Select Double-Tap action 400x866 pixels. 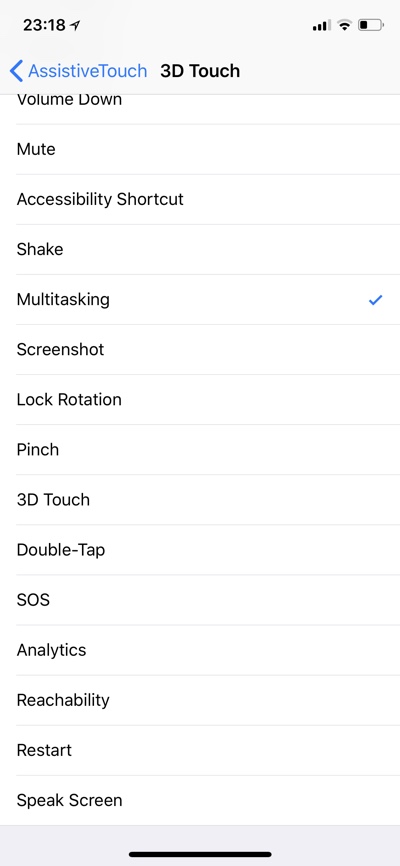(x=200, y=550)
